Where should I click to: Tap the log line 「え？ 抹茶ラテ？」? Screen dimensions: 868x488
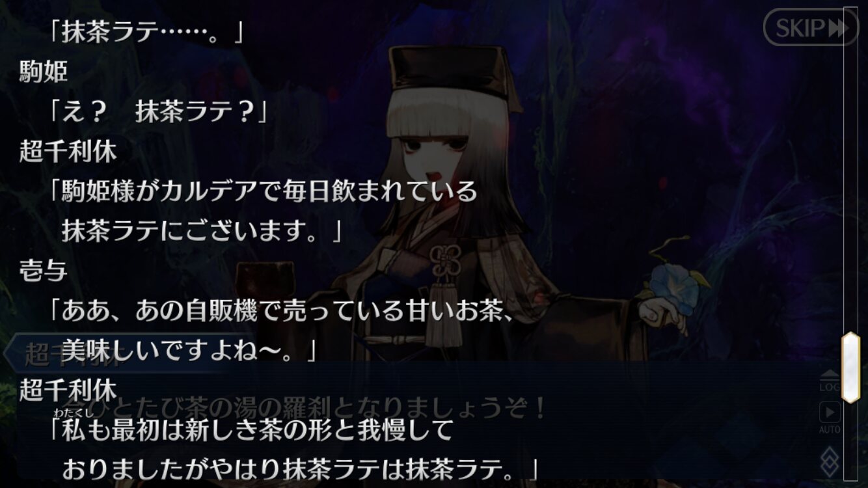(159, 112)
